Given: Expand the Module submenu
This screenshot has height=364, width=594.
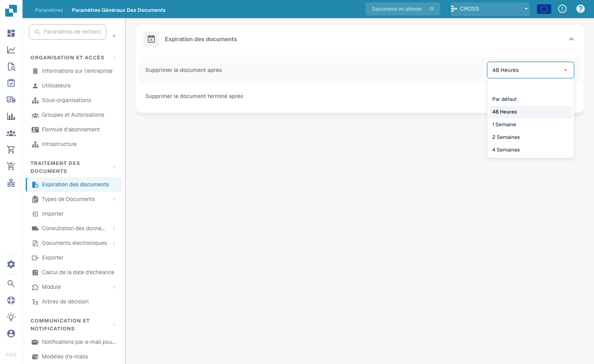Looking at the screenshot, I should 114,287.
